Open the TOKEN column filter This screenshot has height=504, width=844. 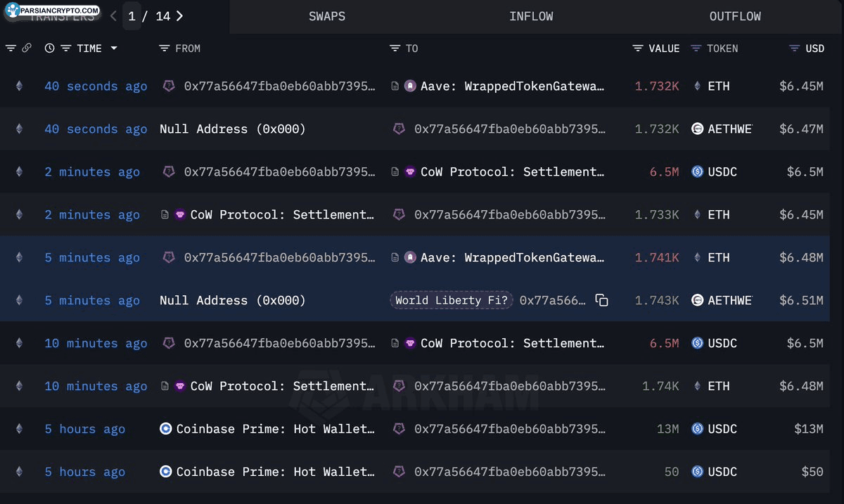click(x=696, y=48)
